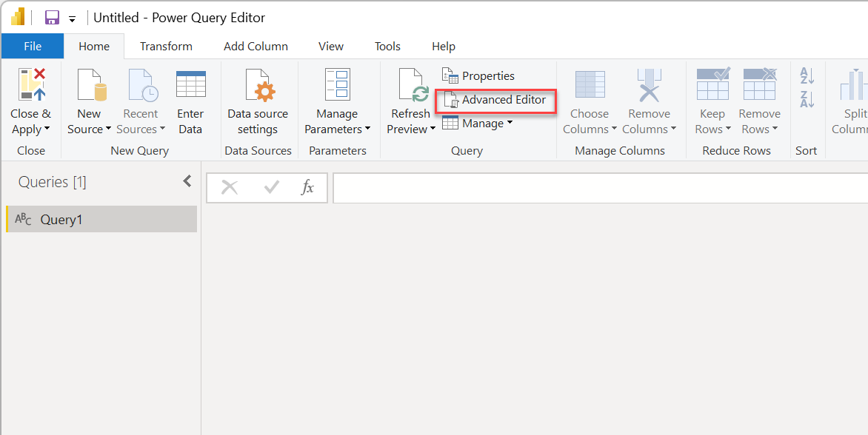Viewport: 868px width, 435px height.
Task: Open the Advanced Editor
Action: click(x=502, y=99)
